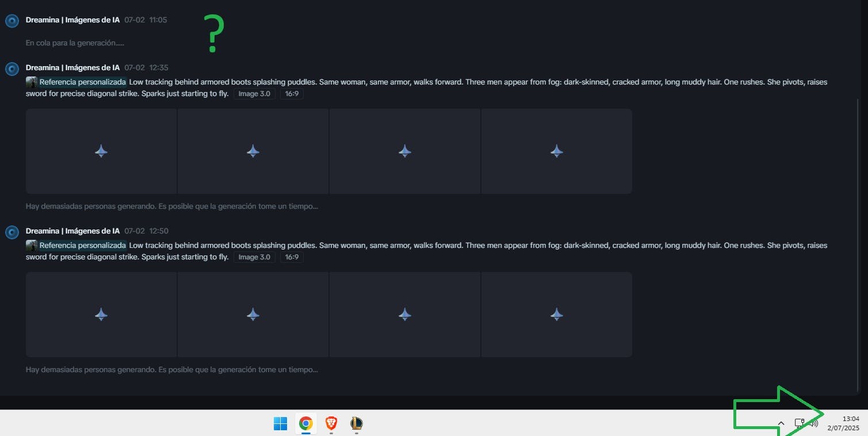Open the volume control in system tray
This screenshot has width=868, height=436.
[x=814, y=423]
